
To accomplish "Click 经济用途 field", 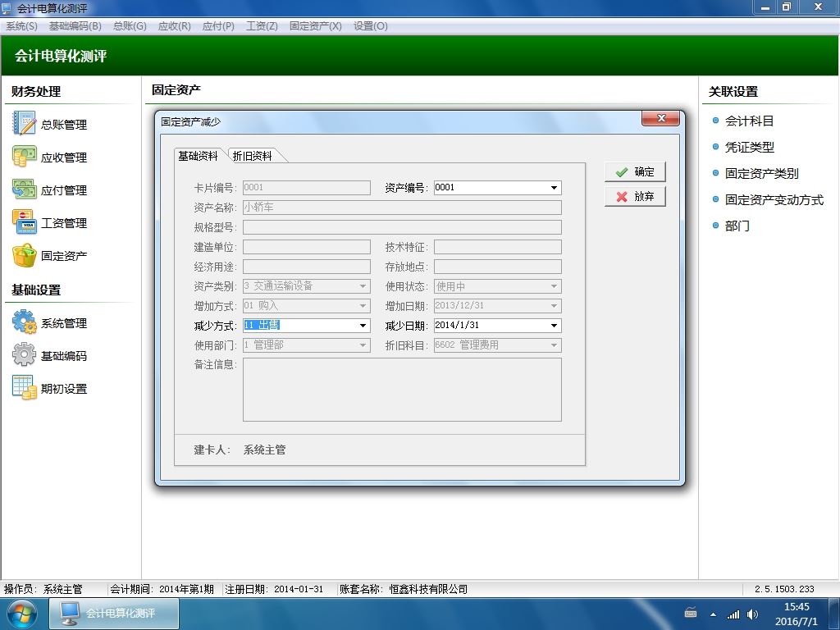I will 307,267.
